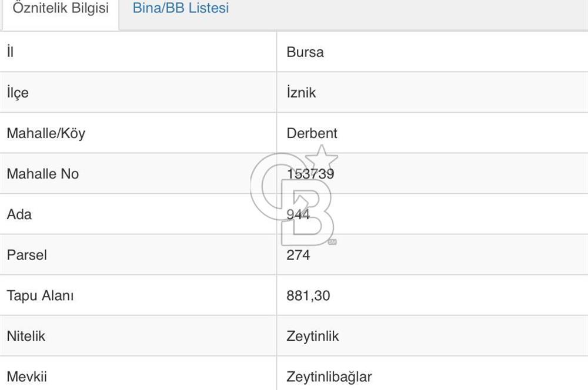The height and width of the screenshot is (390, 588).
Task: Select the Mahalle No value 153739
Action: 310,174
